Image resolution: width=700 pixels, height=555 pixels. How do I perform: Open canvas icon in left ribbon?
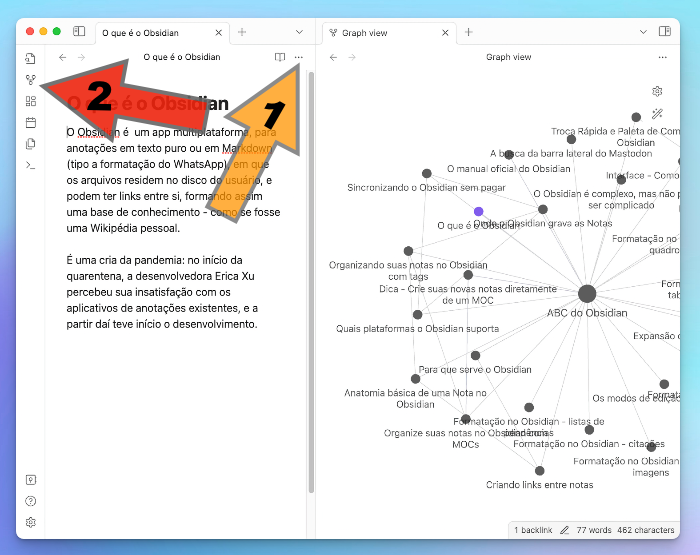point(30,101)
